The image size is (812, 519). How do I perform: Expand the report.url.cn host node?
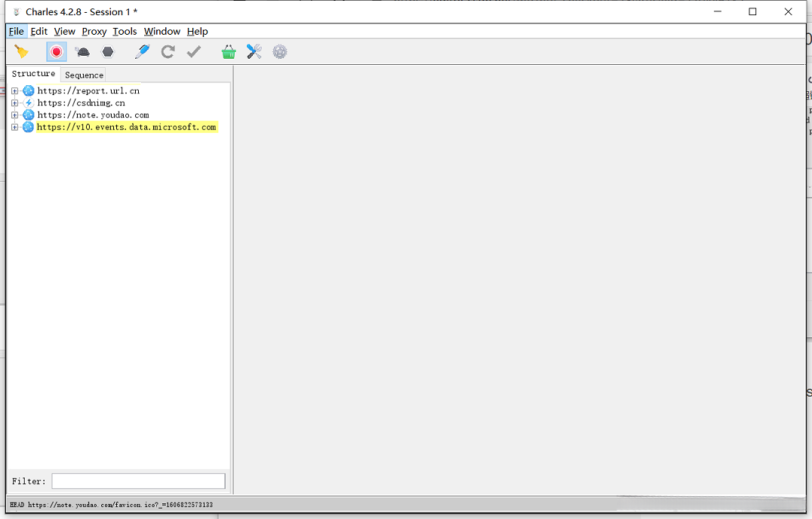(14, 91)
